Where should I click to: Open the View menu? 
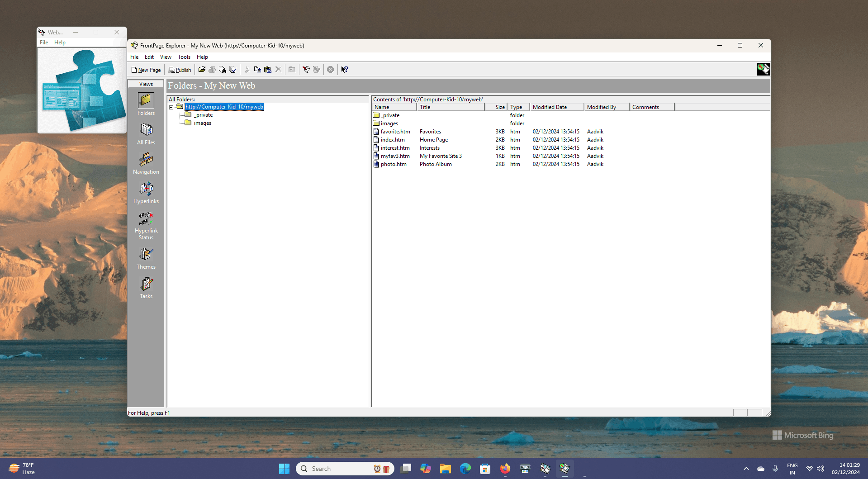click(166, 57)
